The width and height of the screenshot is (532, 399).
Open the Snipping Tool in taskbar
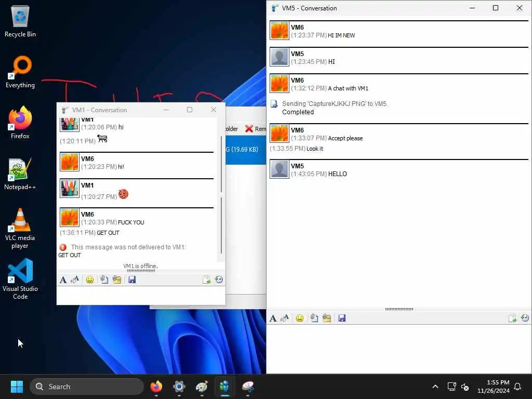point(248,387)
